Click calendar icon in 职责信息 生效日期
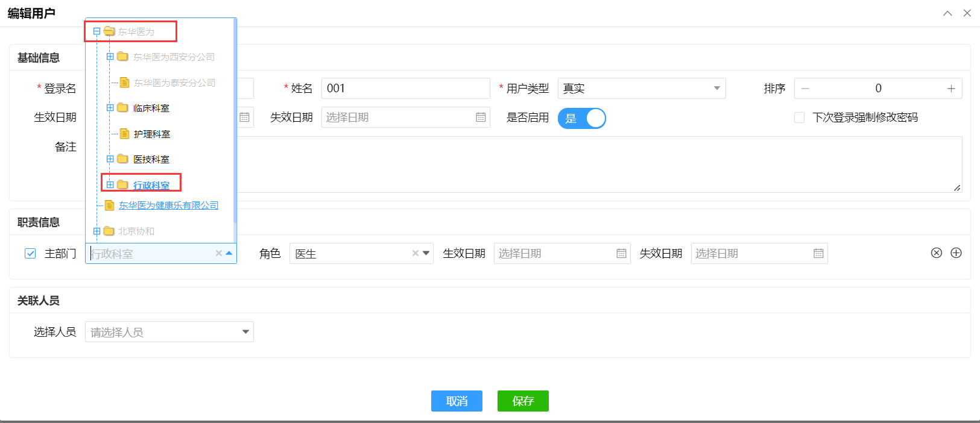This screenshot has height=423, width=980. click(621, 254)
